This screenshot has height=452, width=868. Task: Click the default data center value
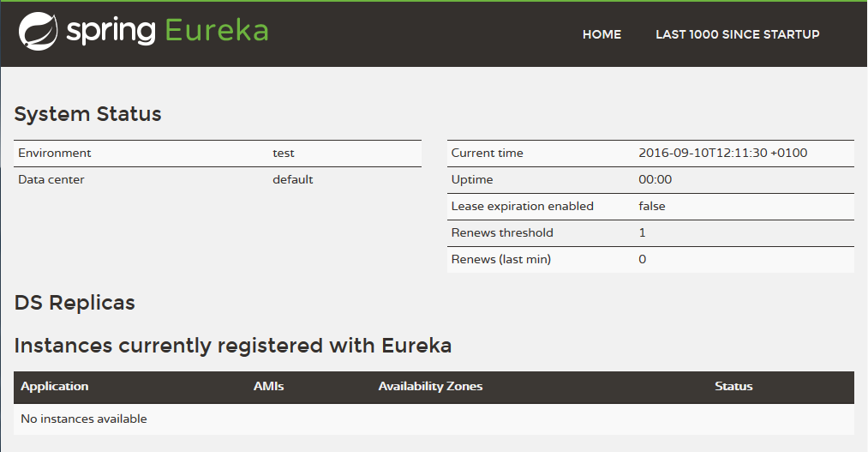[293, 179]
